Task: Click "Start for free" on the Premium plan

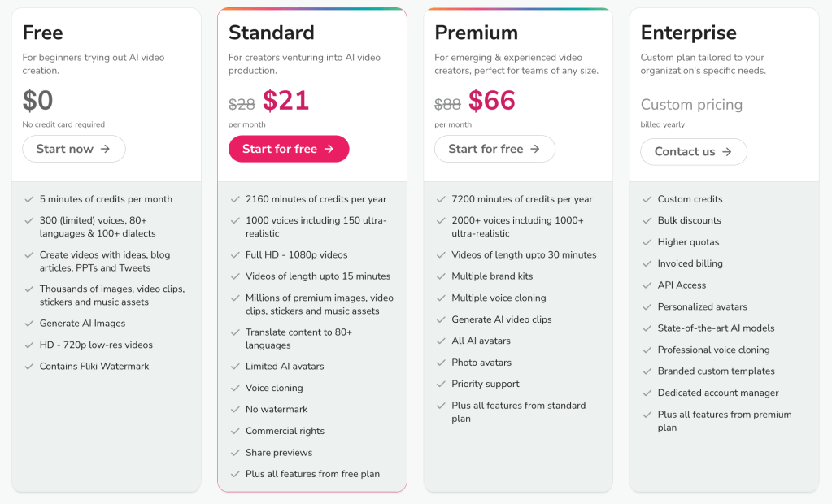Action: (x=494, y=149)
